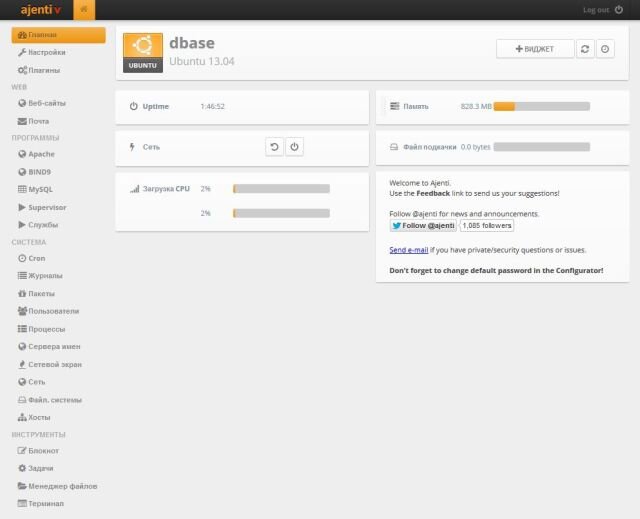Select BIND9 in the sidebar

(x=35, y=172)
